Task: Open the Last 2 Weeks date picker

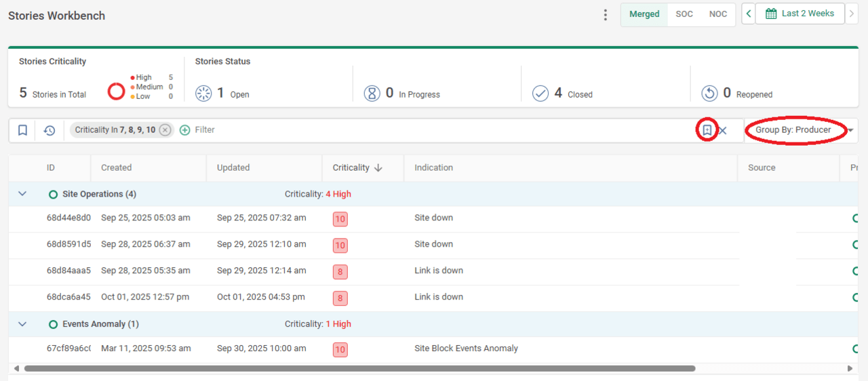Action: (x=800, y=14)
